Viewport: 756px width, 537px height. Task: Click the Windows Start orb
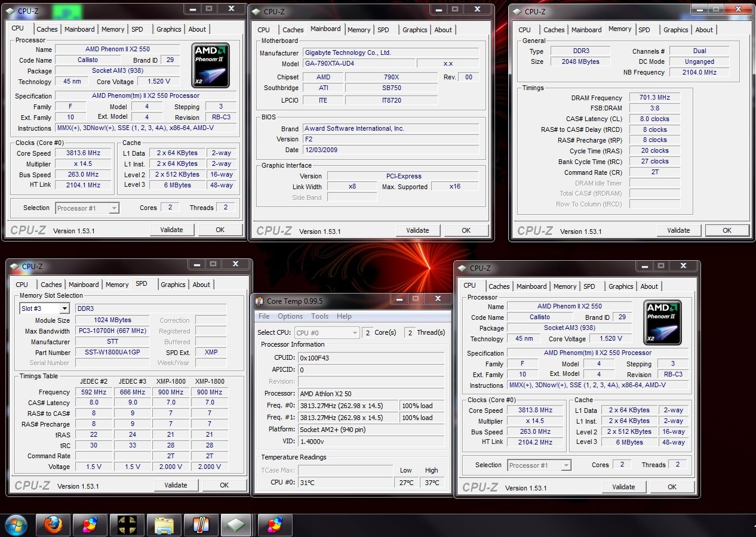[x=16, y=525]
